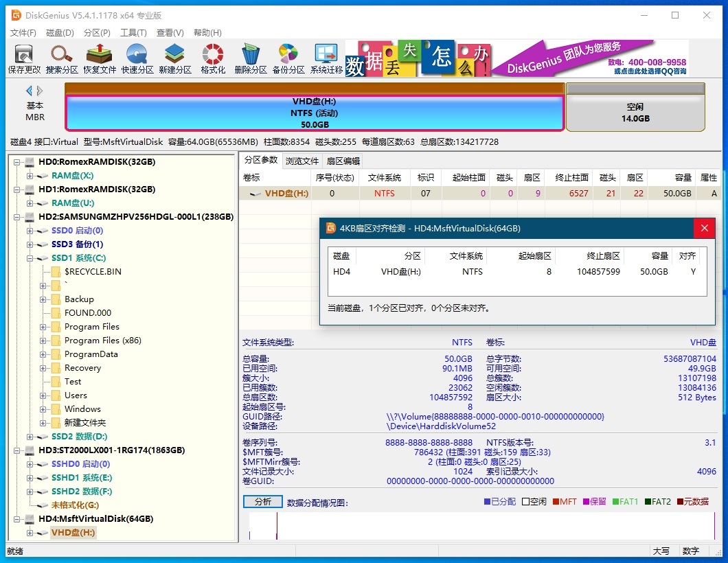Screen dimensions: 728x563
Task: Select the Program Files folder
Action: pyautogui.click(x=92, y=326)
